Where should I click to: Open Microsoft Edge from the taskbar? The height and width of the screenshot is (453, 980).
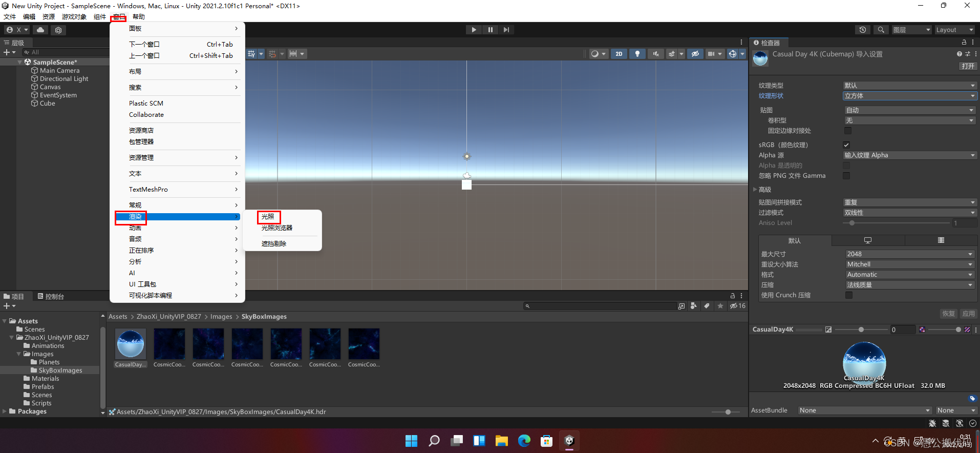524,441
